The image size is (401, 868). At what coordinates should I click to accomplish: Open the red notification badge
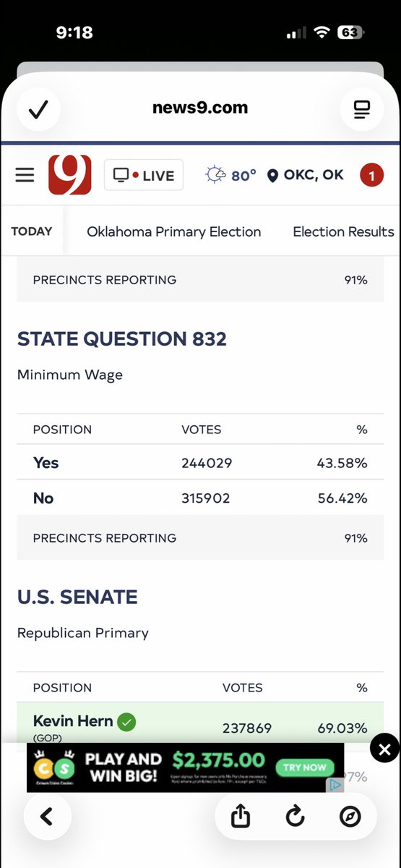pyautogui.click(x=371, y=175)
